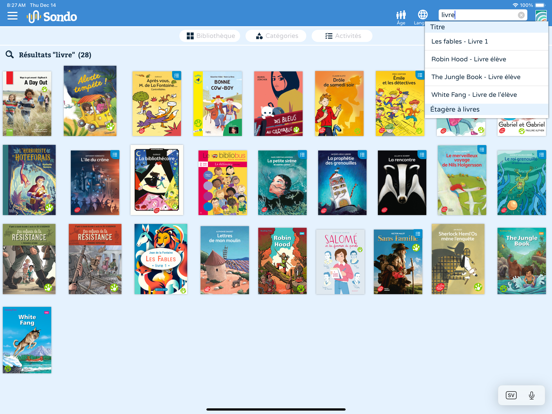Open Après vous, M. de La Fontaine book
Image resolution: width=552 pixels, height=414 pixels.
157,104
